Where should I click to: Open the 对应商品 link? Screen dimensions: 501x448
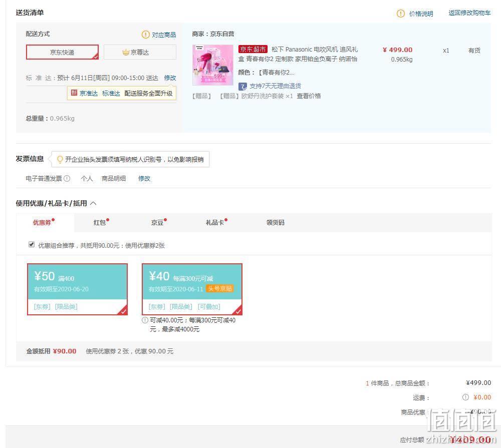(x=164, y=35)
